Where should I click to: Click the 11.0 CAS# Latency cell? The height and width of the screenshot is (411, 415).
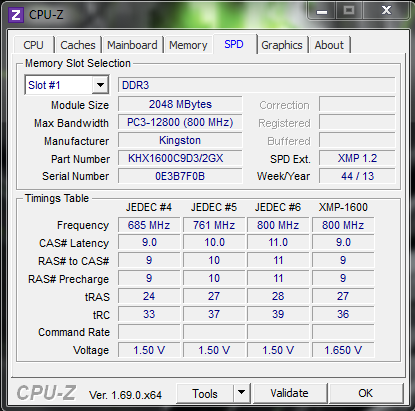[x=278, y=242]
